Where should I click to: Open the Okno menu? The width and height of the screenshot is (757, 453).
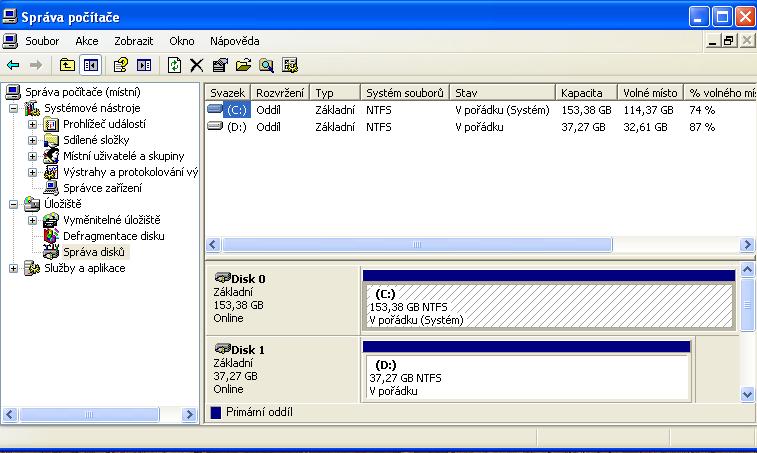pyautogui.click(x=182, y=41)
